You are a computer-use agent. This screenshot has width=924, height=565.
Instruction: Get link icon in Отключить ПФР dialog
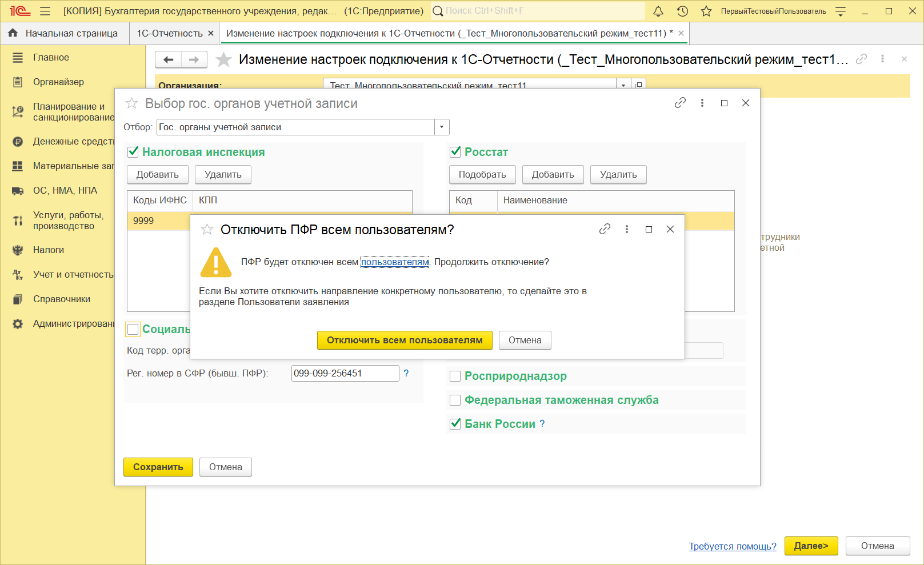605,229
